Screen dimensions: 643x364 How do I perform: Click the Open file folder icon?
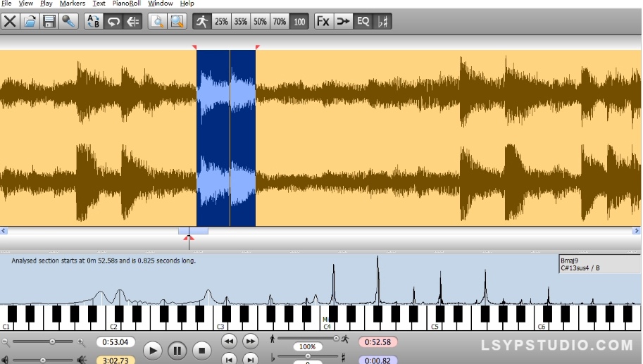click(30, 22)
